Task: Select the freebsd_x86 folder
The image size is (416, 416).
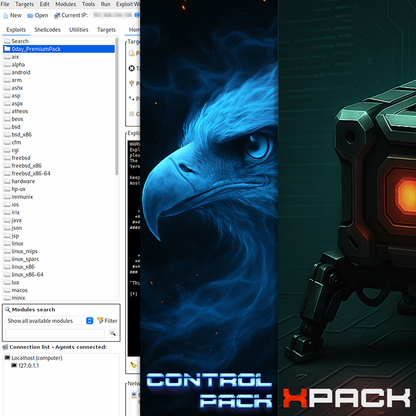Action: [x=26, y=166]
